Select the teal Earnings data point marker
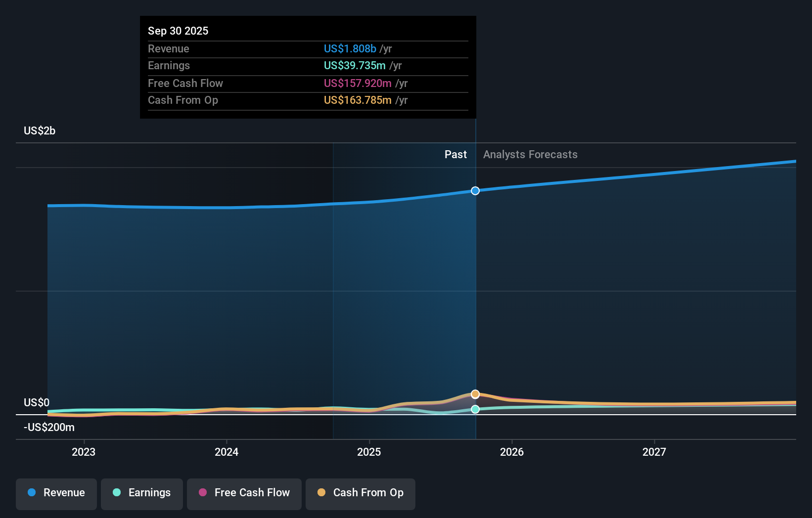The width and height of the screenshot is (812, 518). pos(475,409)
